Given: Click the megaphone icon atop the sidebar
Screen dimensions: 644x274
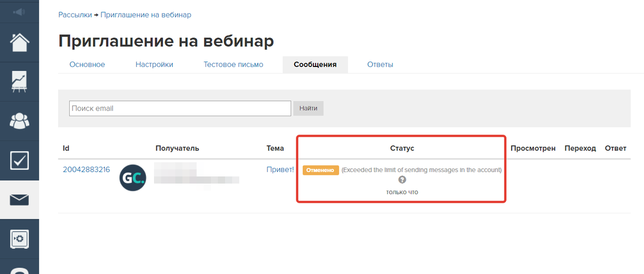Looking at the screenshot, I should coord(19,12).
